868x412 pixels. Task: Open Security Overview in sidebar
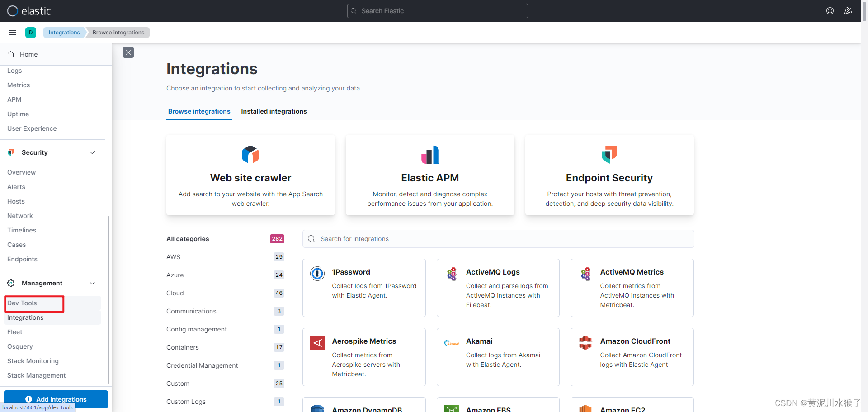coord(21,172)
